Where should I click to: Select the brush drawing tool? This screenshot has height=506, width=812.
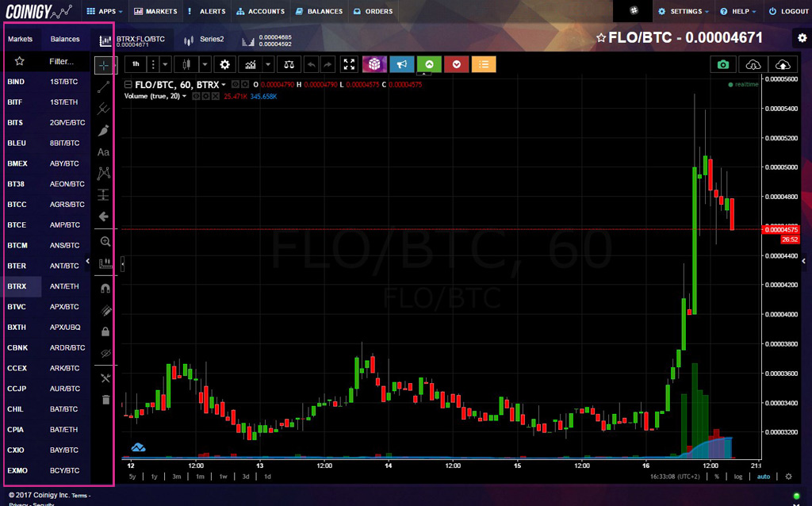(x=104, y=131)
